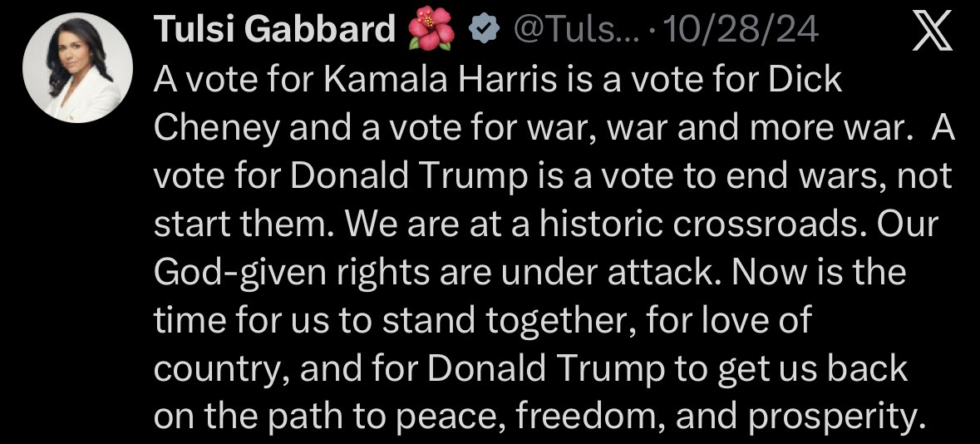Screen dimensions: 980x444
Task: Click the hibiscus flower emoji
Action: (x=431, y=31)
